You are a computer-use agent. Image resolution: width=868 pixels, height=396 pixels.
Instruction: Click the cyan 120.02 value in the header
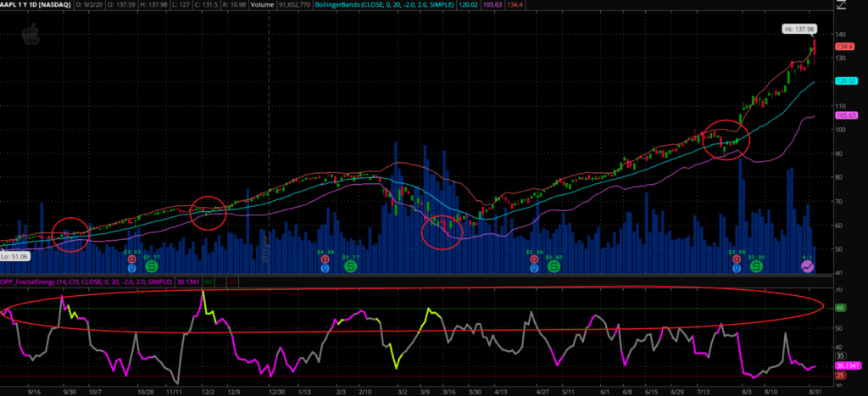click(466, 4)
